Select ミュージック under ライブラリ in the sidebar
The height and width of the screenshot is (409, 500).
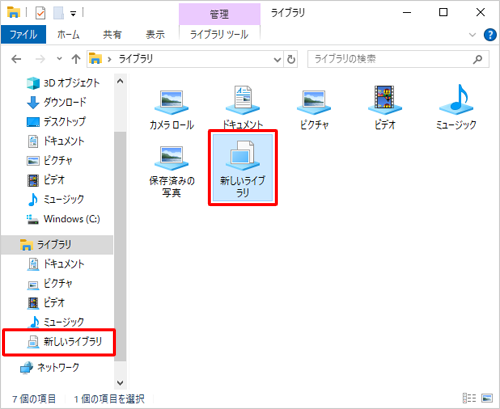tap(55, 322)
